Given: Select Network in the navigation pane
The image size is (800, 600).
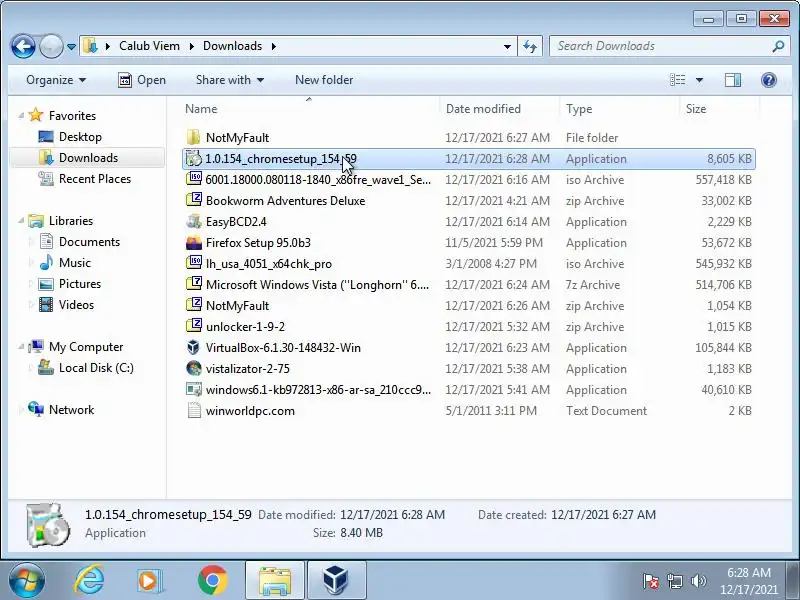Looking at the screenshot, I should click(71, 410).
